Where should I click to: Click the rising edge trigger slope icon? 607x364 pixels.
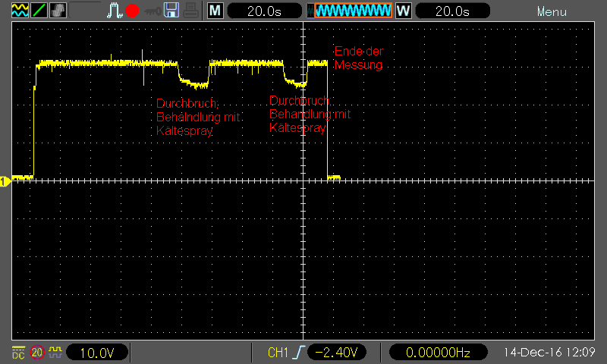coord(299,353)
